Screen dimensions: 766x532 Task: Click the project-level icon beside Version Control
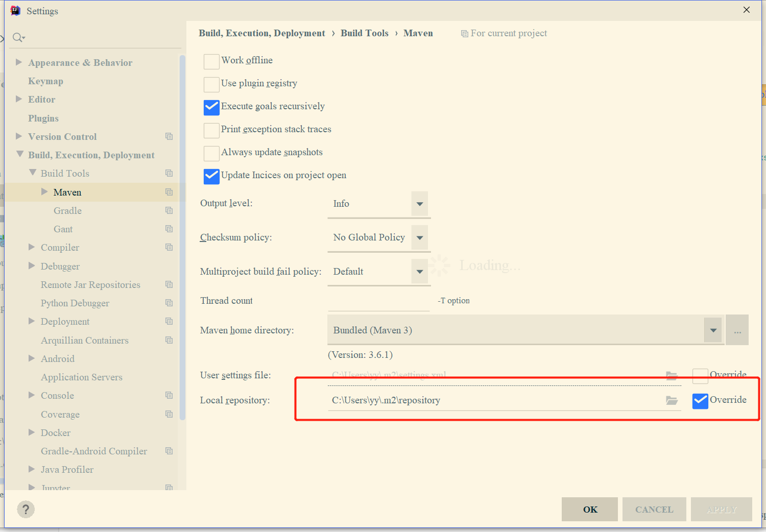coord(169,136)
